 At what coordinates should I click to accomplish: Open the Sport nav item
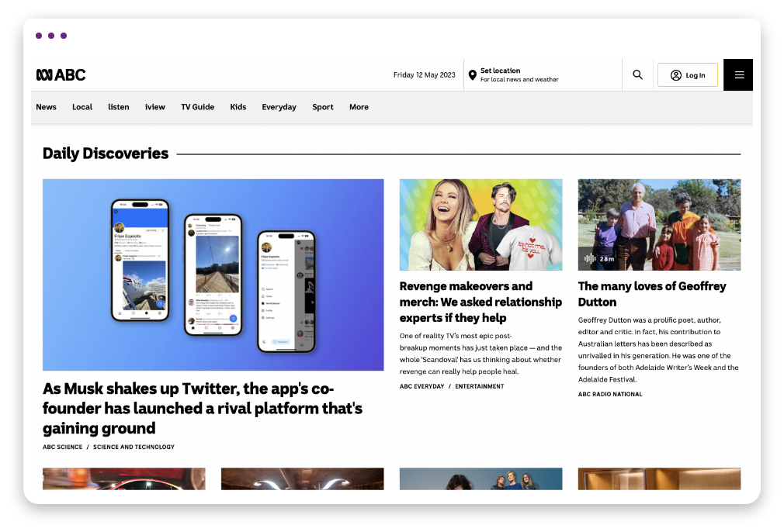click(x=322, y=107)
